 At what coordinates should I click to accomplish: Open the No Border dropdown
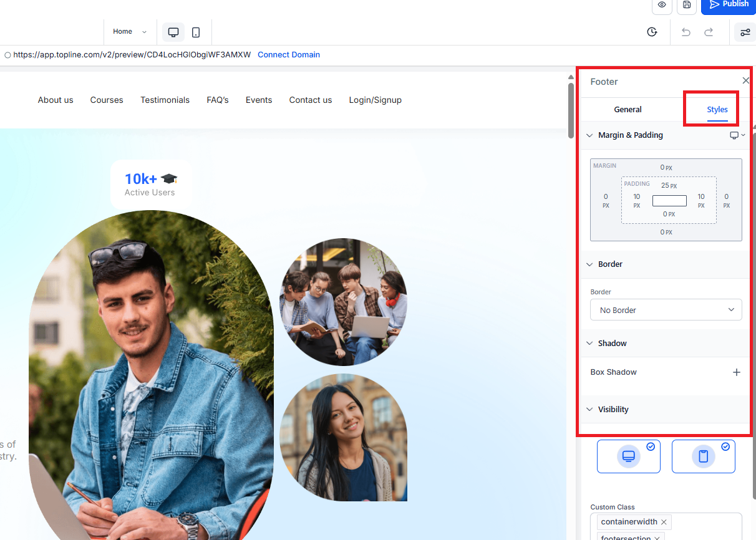click(666, 310)
